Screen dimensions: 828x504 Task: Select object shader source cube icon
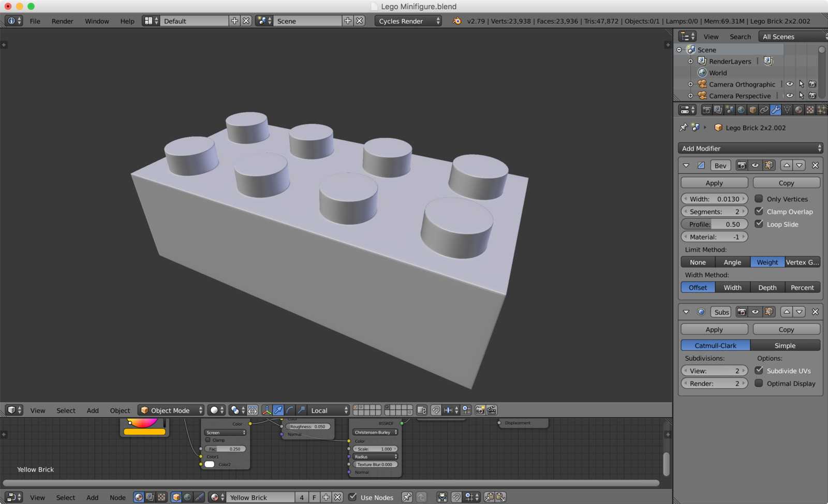pyautogui.click(x=176, y=497)
